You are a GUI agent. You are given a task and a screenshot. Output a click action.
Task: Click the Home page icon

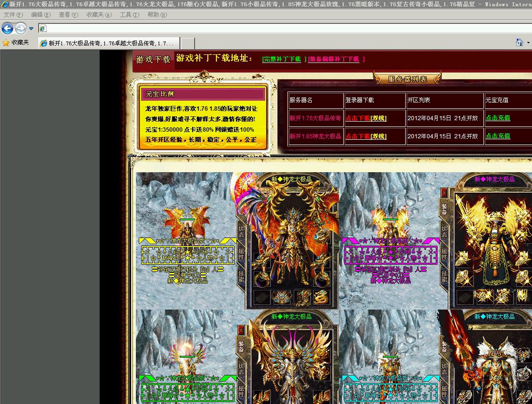(519, 42)
